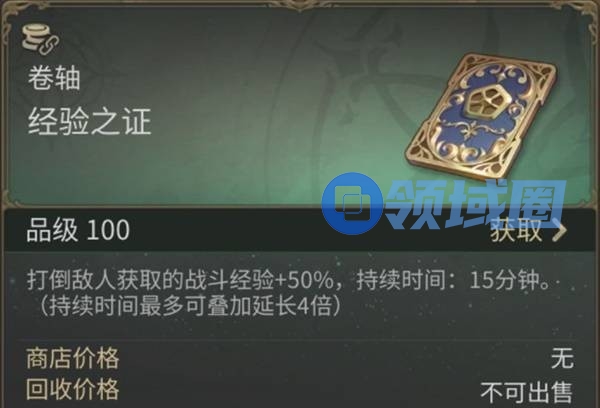Click the 15分钟 duration text
600x408 pixels.
coord(509,281)
